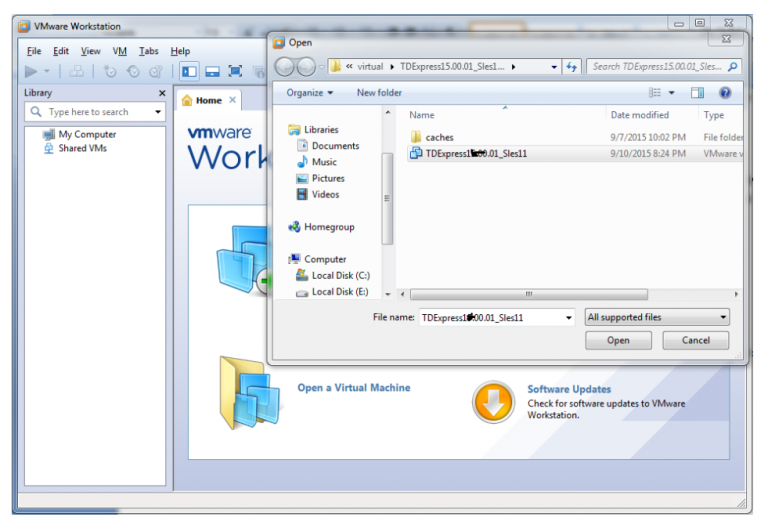Open the View menu
The height and width of the screenshot is (528, 768).
point(91,51)
